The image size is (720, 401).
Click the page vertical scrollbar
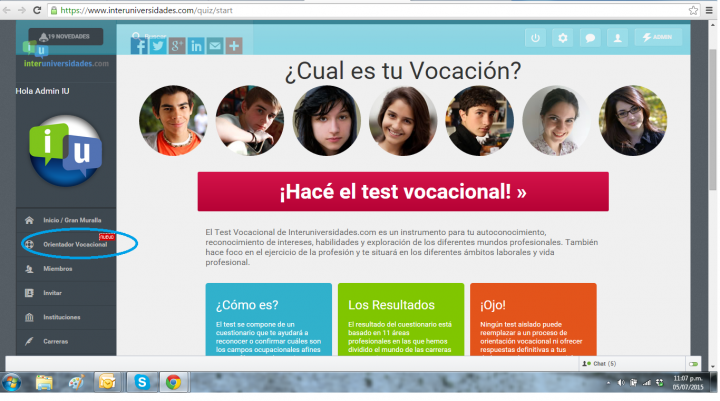[x=712, y=119]
